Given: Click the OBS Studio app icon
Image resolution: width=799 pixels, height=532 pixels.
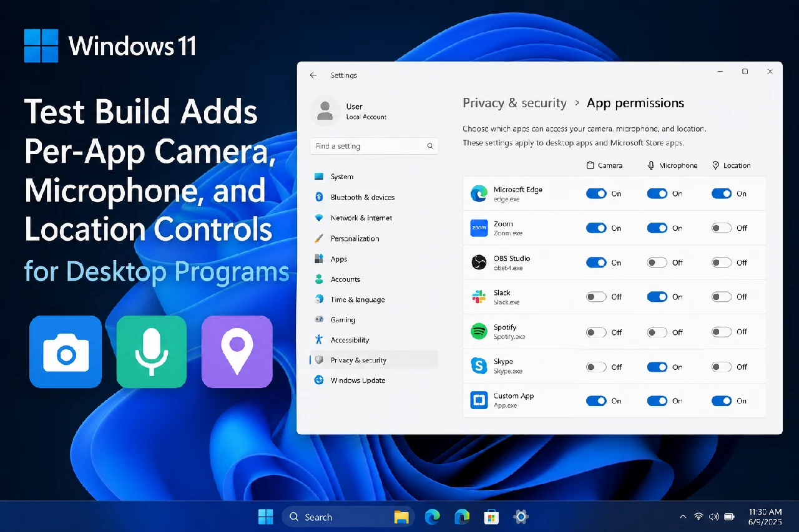Looking at the screenshot, I should [479, 263].
